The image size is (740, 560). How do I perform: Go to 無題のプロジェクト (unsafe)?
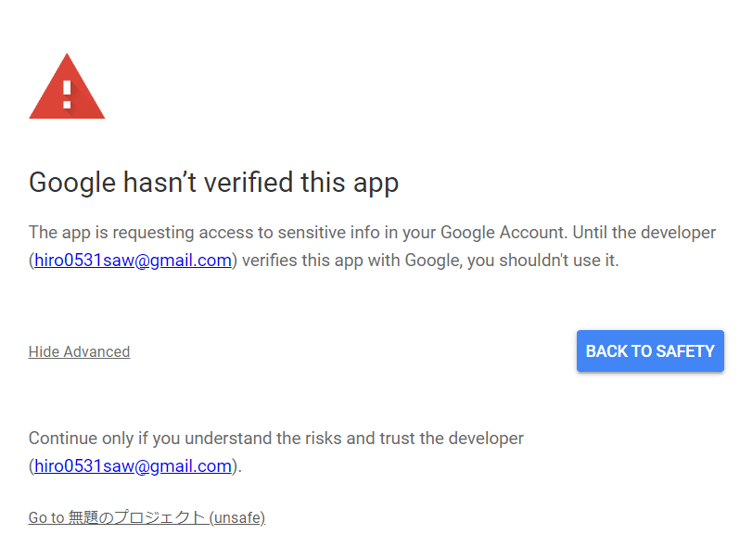click(x=147, y=517)
